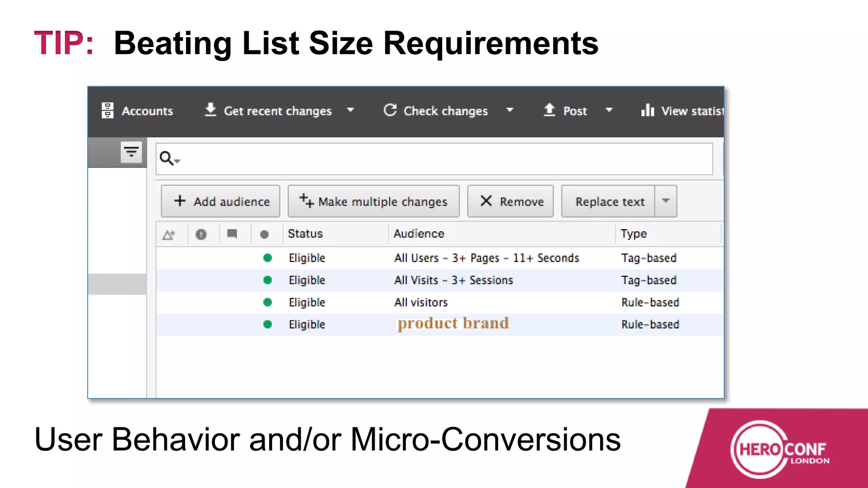Click the View statistics bar chart icon

(x=648, y=110)
